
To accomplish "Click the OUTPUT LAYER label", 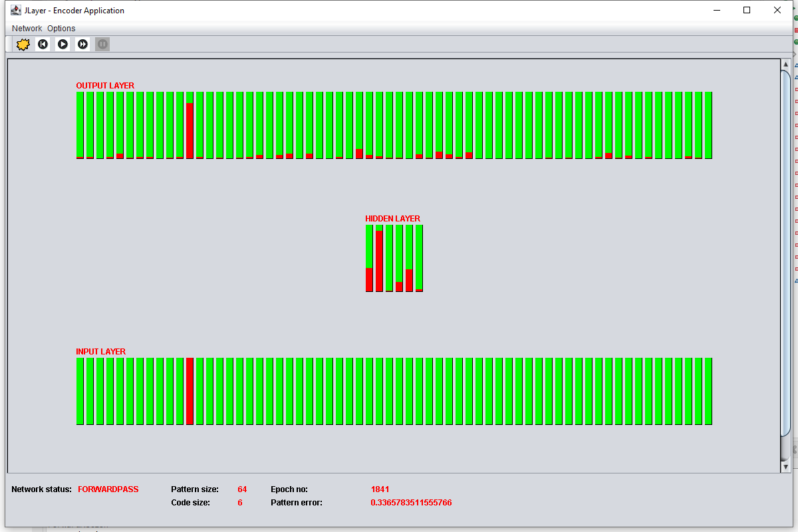I will pos(105,86).
